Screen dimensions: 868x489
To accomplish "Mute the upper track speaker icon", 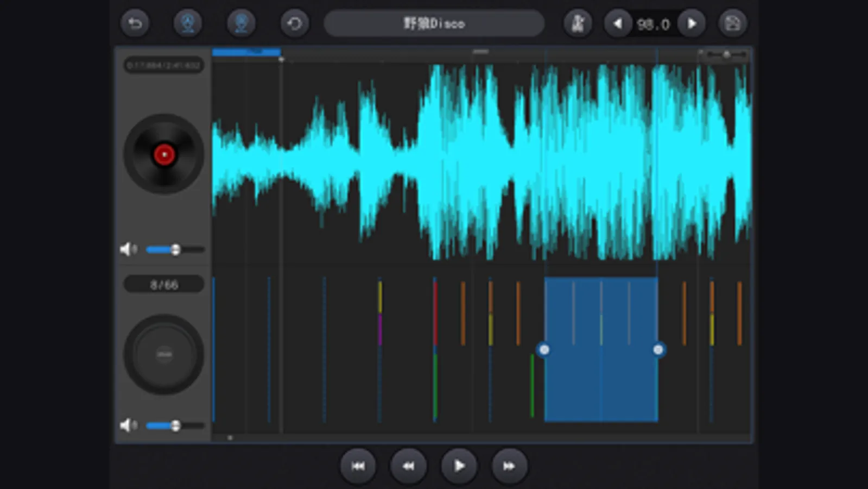I will [x=128, y=249].
